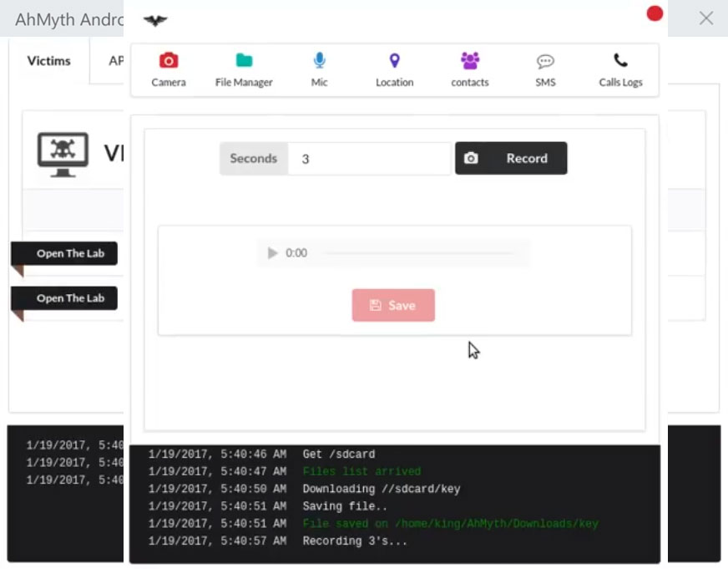Open the SMS speech bubble icon
This screenshot has width=728, height=569.
545,61
